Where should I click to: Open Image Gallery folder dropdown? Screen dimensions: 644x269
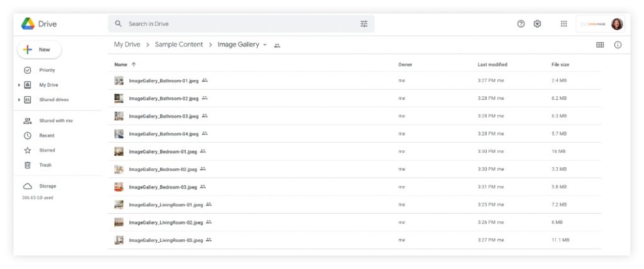click(x=265, y=45)
